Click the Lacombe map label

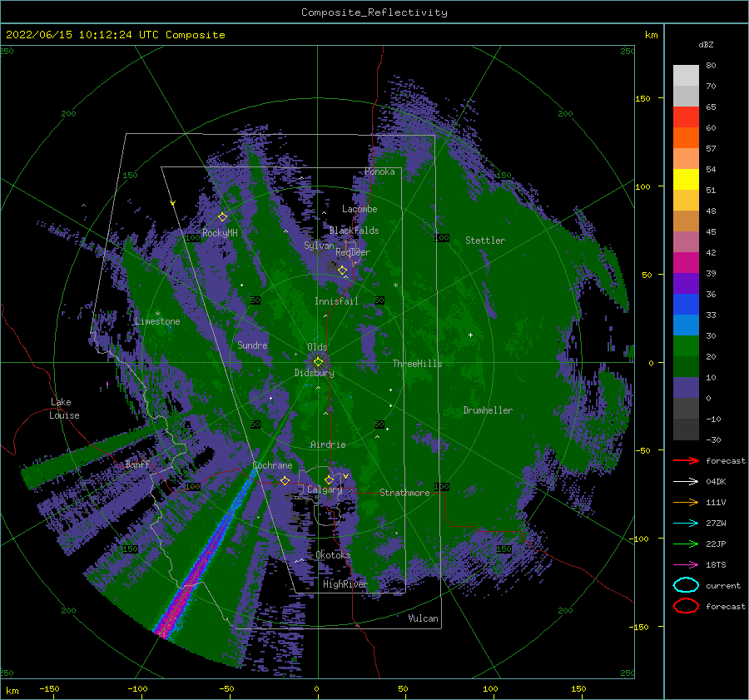point(360,209)
